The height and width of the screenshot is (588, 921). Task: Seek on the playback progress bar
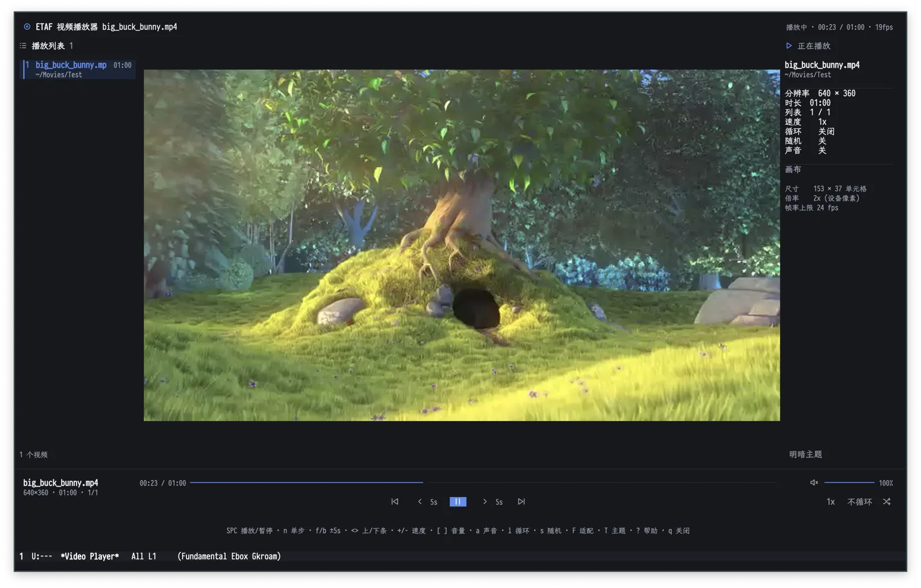tap(483, 483)
